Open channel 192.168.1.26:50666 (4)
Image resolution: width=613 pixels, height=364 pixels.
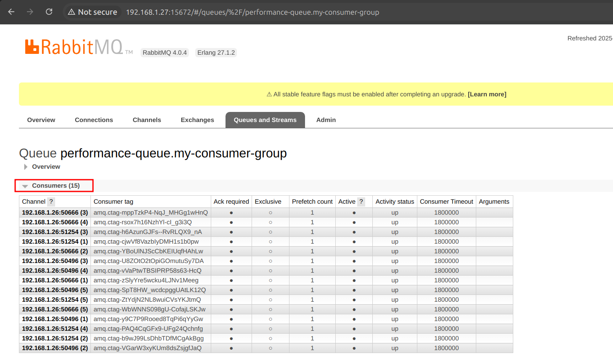55,222
